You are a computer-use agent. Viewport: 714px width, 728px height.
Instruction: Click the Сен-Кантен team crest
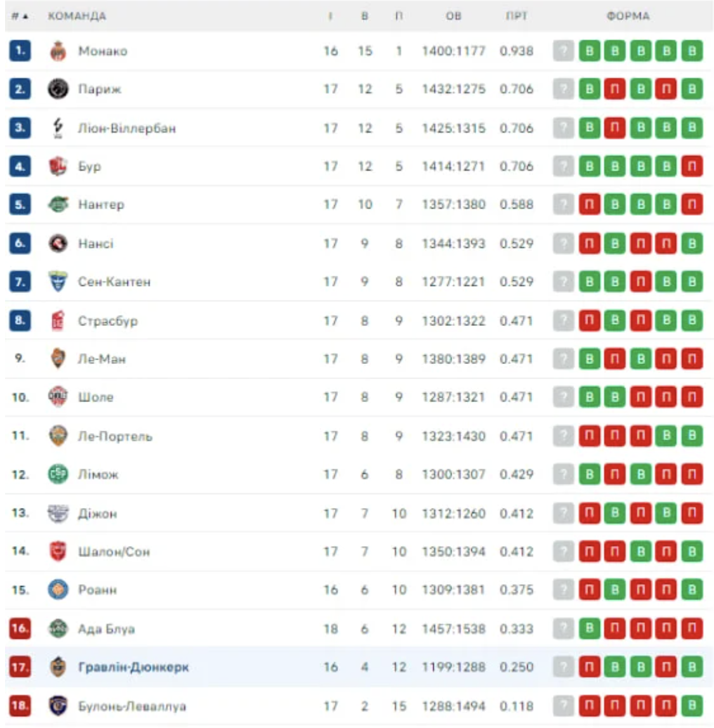tap(58, 282)
